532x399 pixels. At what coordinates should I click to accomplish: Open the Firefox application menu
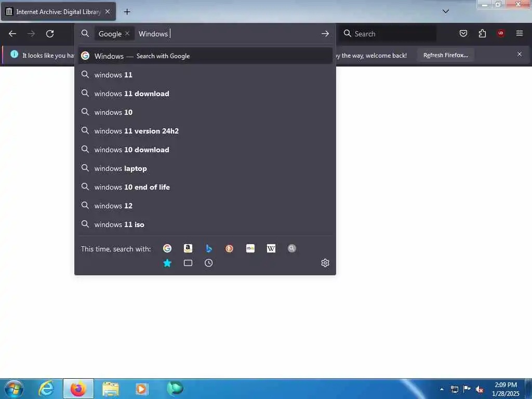tap(520, 33)
